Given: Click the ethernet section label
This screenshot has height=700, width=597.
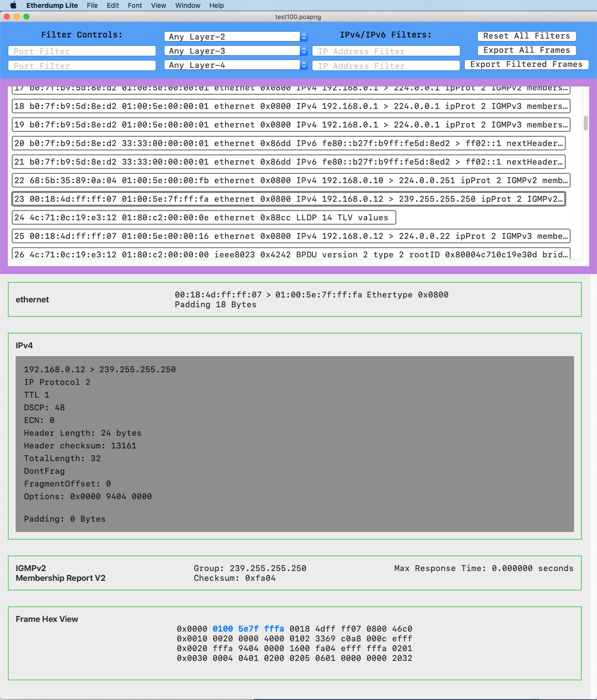Looking at the screenshot, I should [32, 299].
